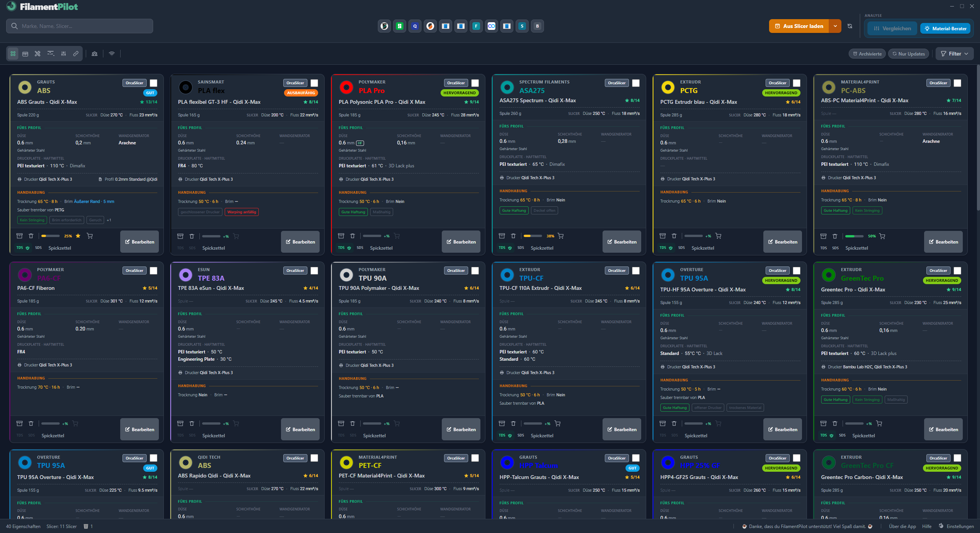Screen dimensions: 980x533
Task: Select the 'S' slicer icon
Action: click(522, 26)
